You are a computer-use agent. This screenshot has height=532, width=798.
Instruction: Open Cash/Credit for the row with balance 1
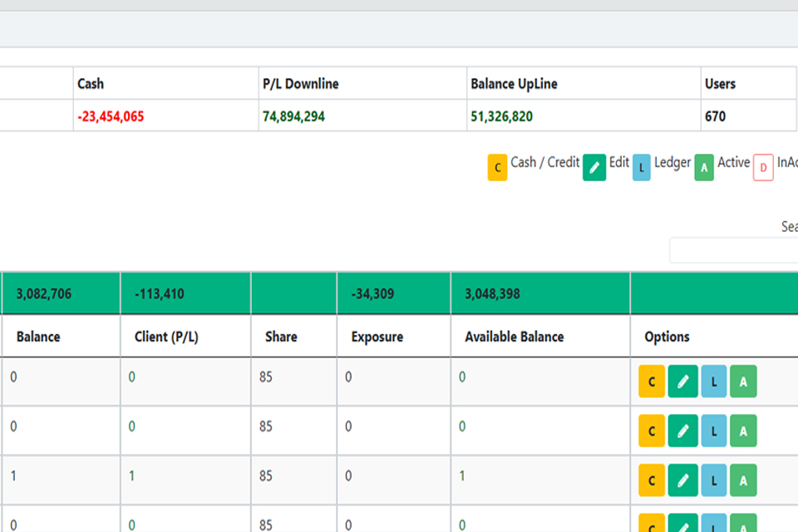coord(652,480)
